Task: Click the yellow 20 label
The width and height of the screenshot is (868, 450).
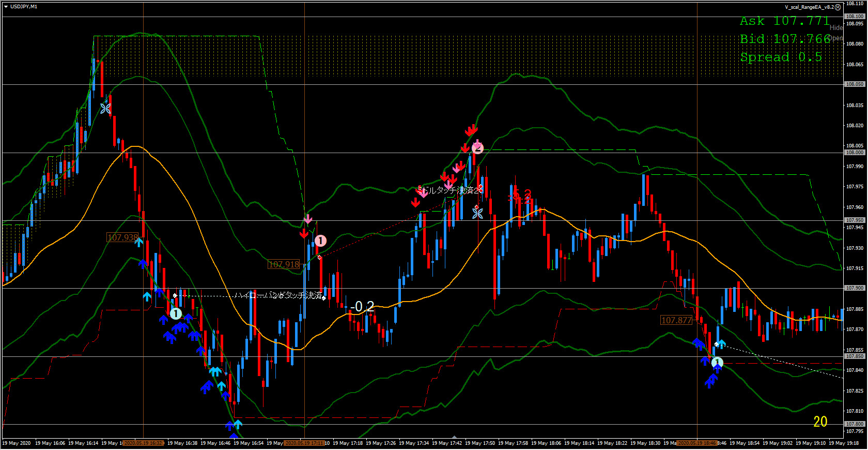Action: [x=820, y=422]
